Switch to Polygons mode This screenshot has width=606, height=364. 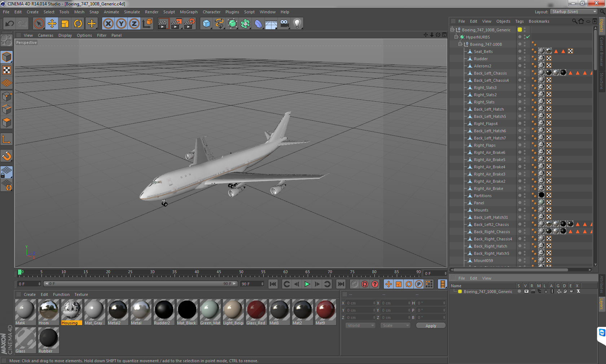click(x=6, y=123)
